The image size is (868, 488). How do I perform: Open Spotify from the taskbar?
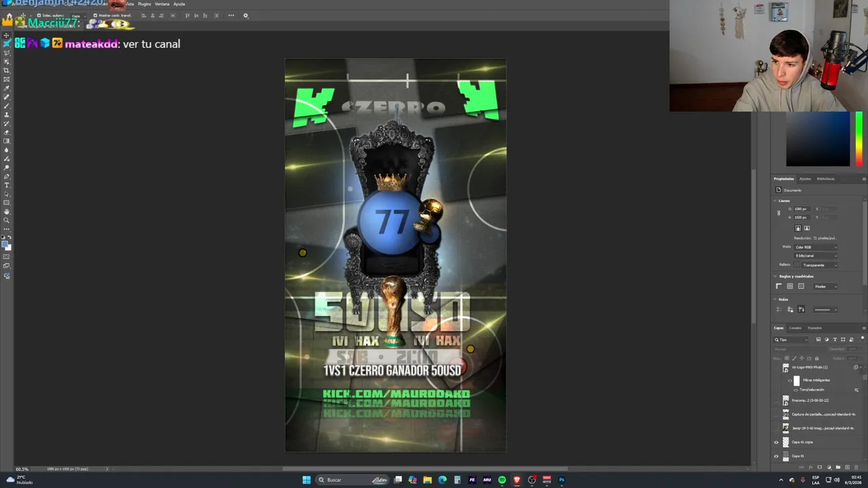pos(502,480)
